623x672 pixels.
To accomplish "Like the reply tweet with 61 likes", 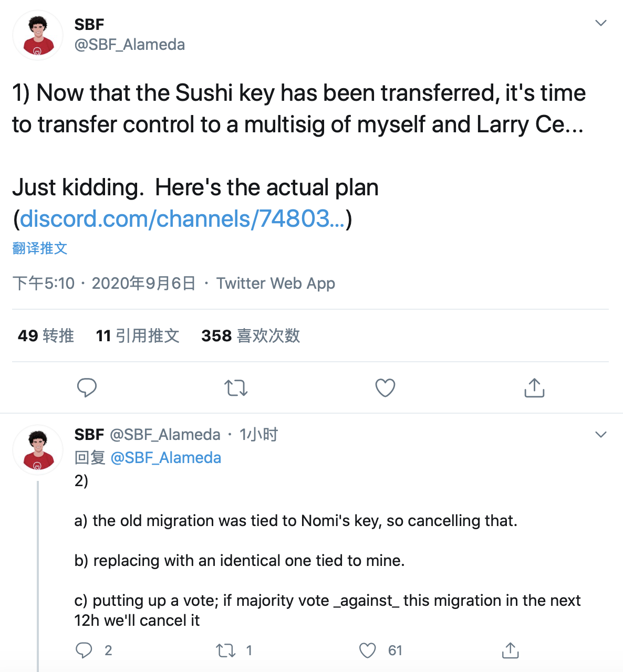I will 368,650.
